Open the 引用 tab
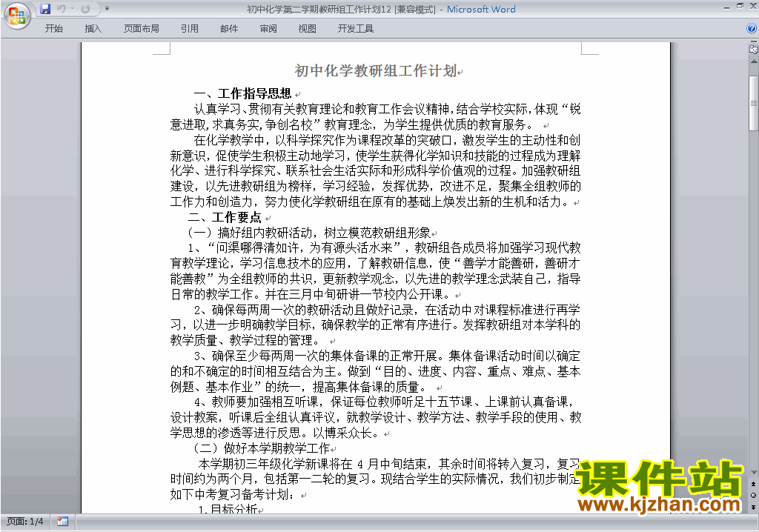Screen dimensions: 759x532 (189, 29)
